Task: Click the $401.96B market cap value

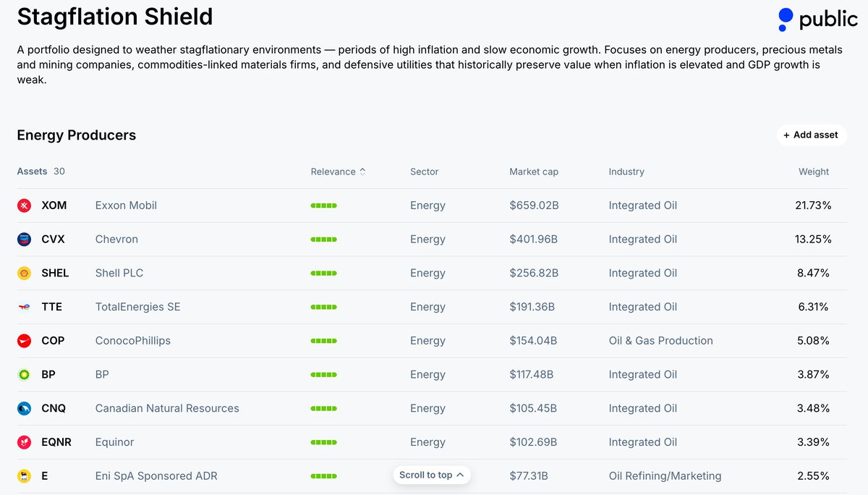Action: pyautogui.click(x=534, y=240)
